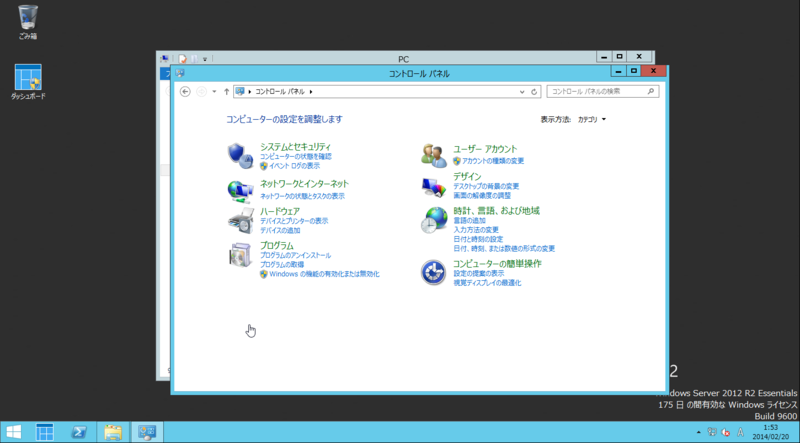Open 言語の追加 link
This screenshot has height=443, width=800.
click(x=469, y=220)
